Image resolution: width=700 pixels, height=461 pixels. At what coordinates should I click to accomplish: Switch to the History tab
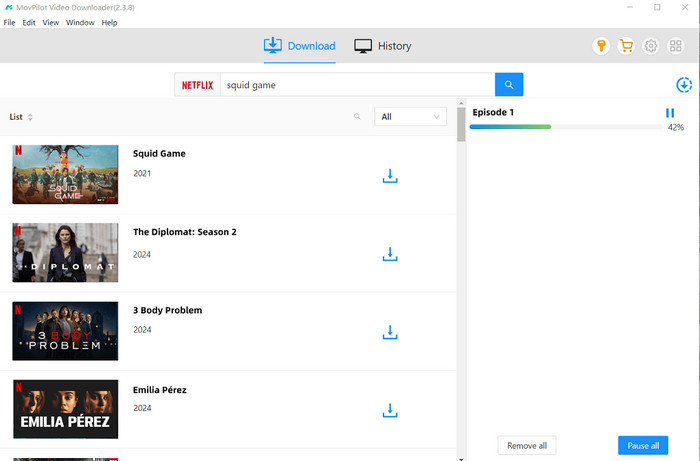pos(383,46)
